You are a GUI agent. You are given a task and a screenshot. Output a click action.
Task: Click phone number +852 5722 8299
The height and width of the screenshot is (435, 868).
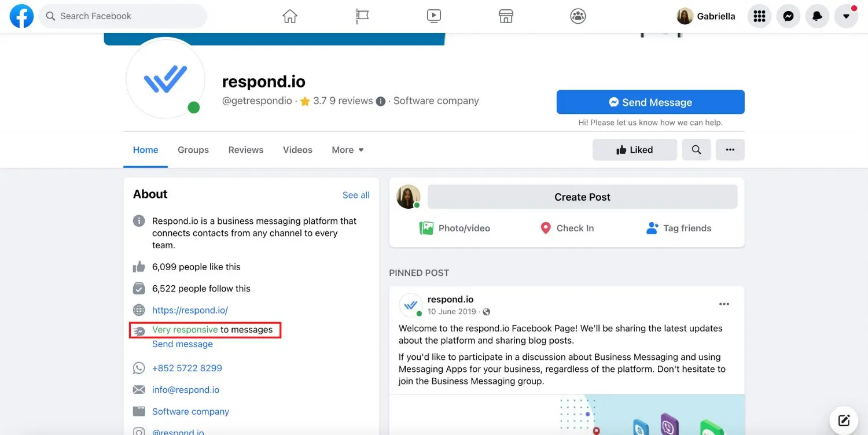[x=187, y=368]
